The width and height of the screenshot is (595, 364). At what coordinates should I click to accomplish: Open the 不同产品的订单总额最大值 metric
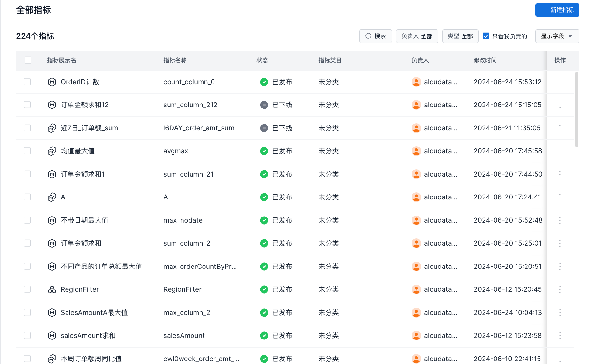point(101,267)
